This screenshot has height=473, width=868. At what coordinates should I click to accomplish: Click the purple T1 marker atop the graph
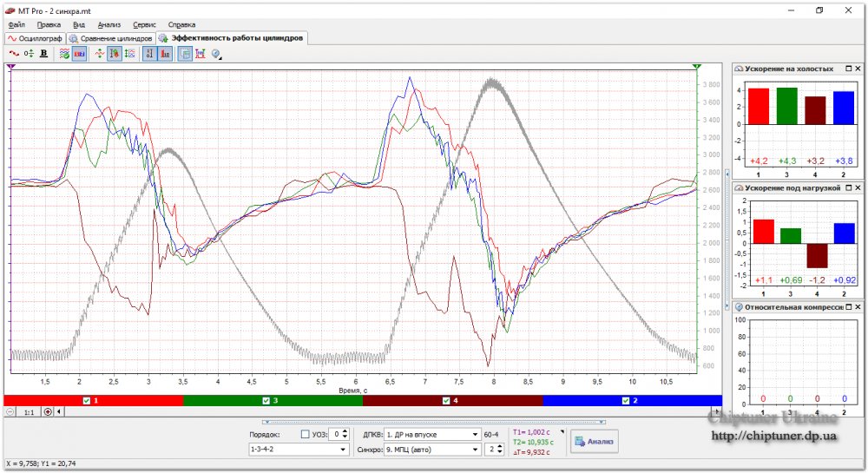pos(11,66)
